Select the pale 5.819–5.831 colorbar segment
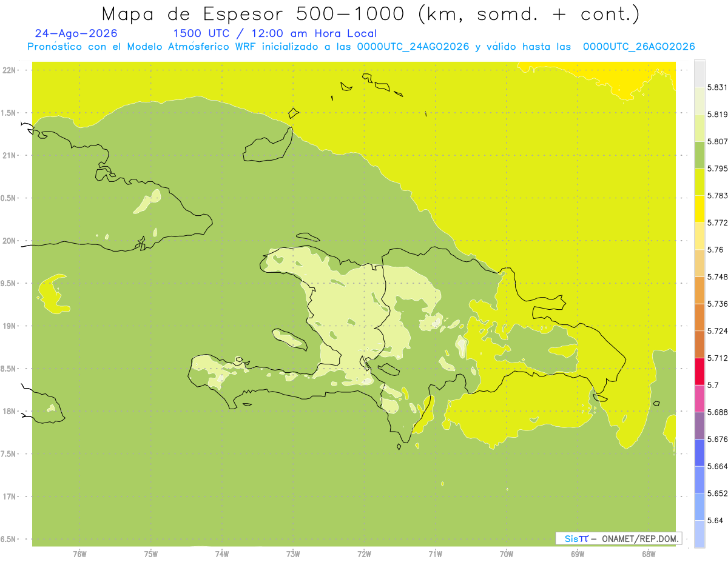This screenshot has width=728, height=562. pos(699,101)
